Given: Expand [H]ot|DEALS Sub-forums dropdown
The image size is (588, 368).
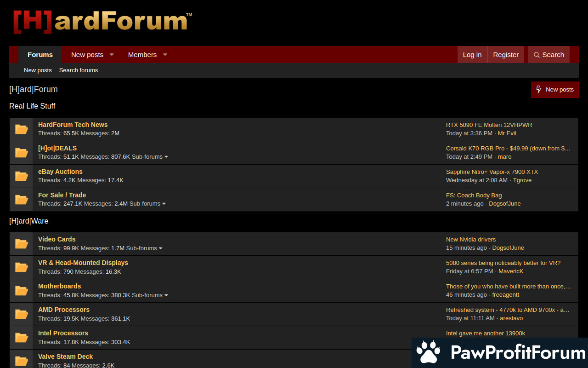Looking at the screenshot, I should pyautogui.click(x=150, y=157).
